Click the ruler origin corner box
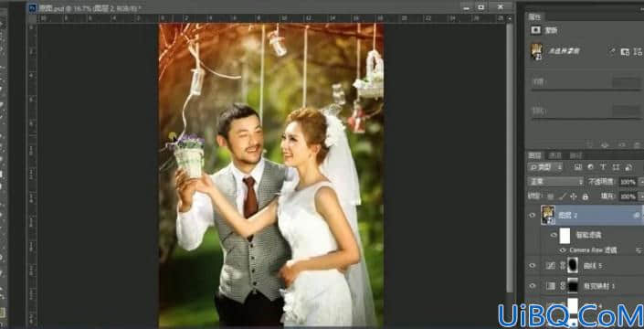Image resolution: width=644 pixels, height=329 pixels. (x=32, y=18)
